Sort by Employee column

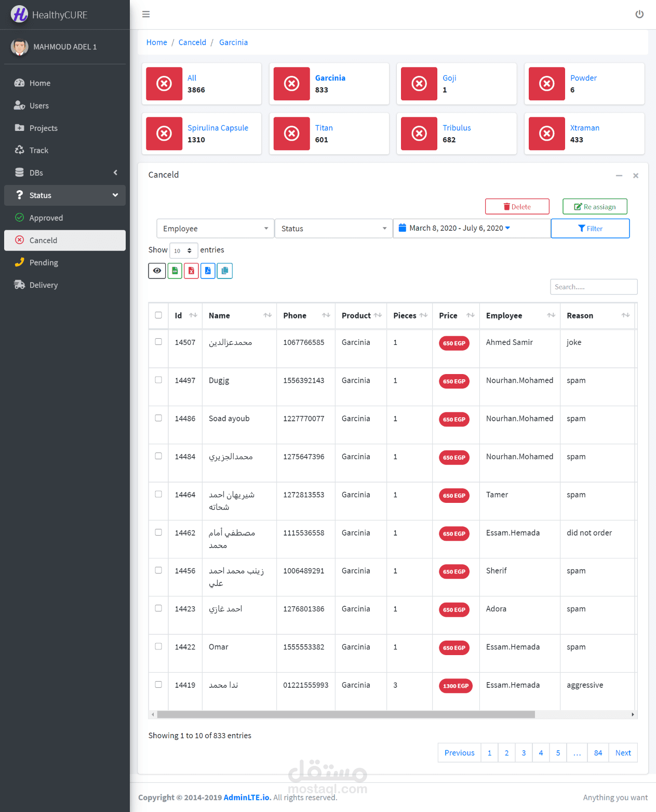(x=520, y=315)
